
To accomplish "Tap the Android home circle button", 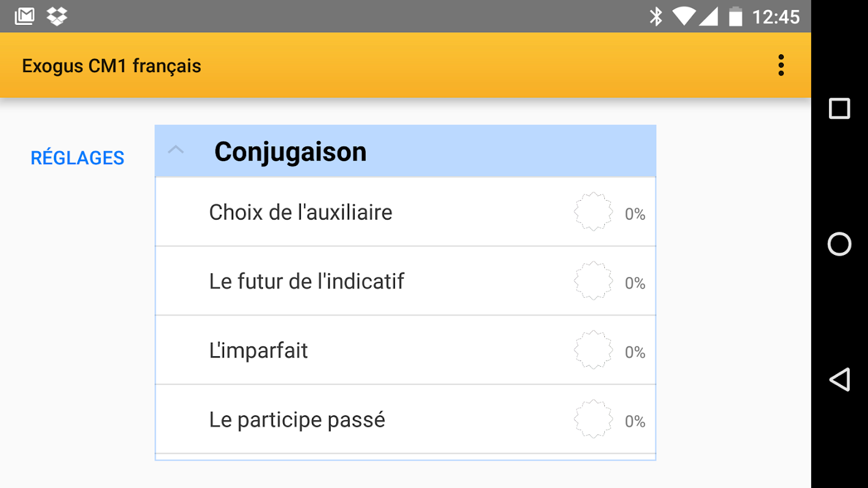I will [x=839, y=244].
